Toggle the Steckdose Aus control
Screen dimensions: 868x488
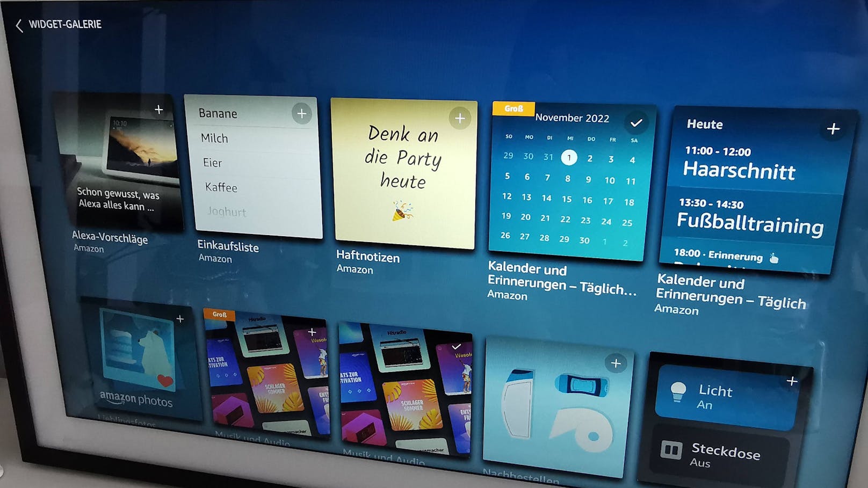[x=720, y=454]
